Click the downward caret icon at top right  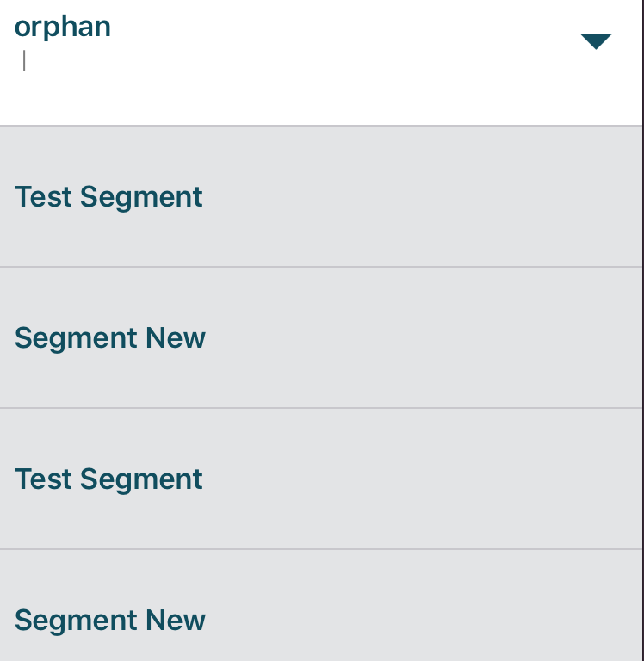[x=596, y=41]
